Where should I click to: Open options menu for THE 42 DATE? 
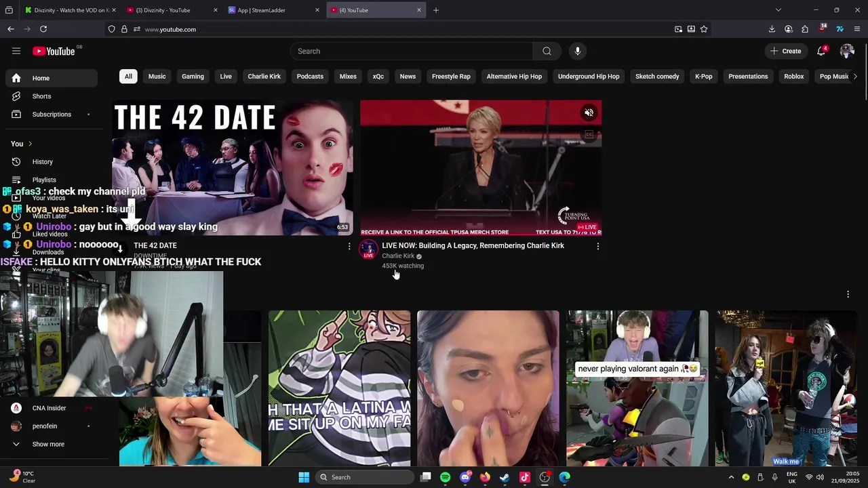pos(349,246)
